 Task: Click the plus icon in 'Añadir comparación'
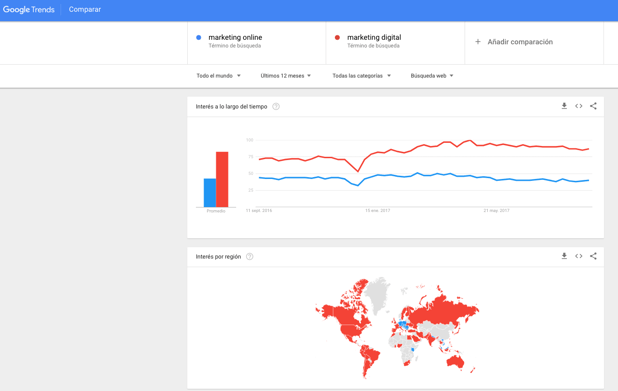(478, 41)
